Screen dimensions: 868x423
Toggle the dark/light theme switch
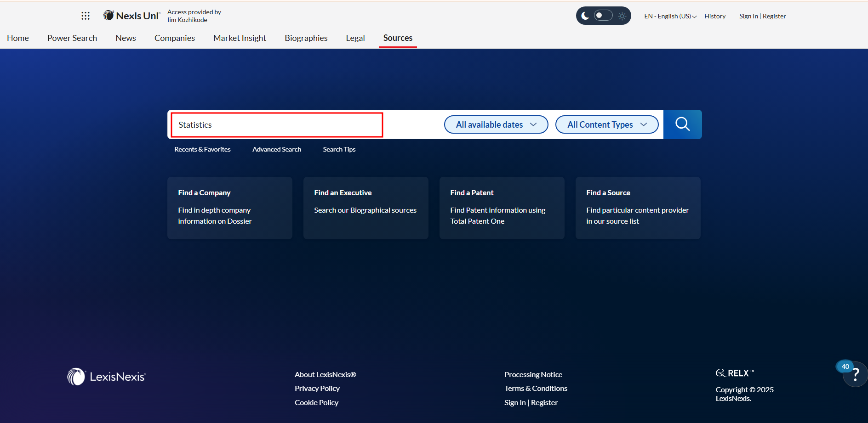pyautogui.click(x=603, y=16)
